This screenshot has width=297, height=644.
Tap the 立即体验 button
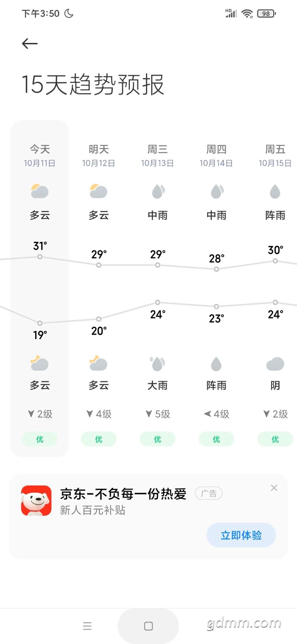click(x=241, y=535)
